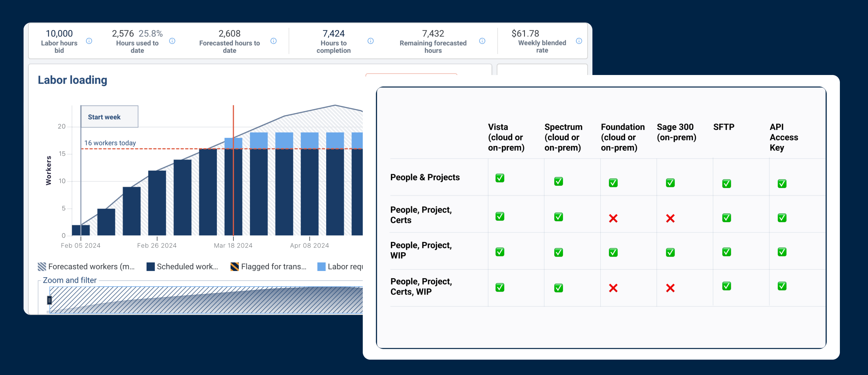Click API Access Key checkmark in Certs, WIP row
The image size is (868, 375).
click(x=782, y=286)
